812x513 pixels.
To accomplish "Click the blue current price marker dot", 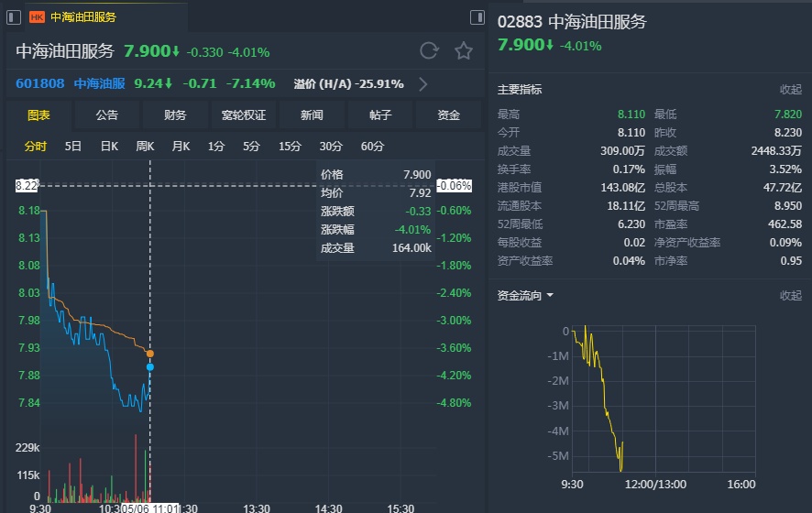I will pyautogui.click(x=150, y=367).
